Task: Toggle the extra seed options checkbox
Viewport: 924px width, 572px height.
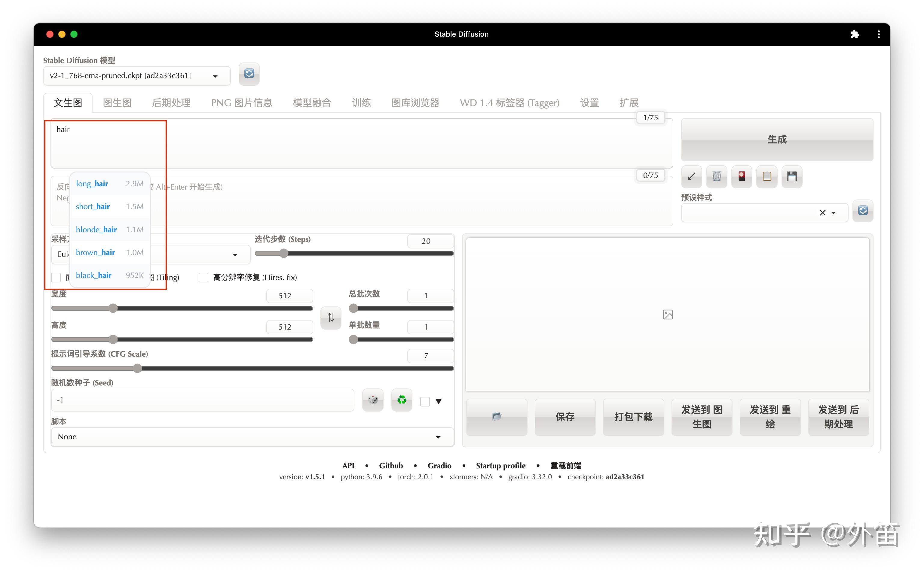Action: pos(425,401)
